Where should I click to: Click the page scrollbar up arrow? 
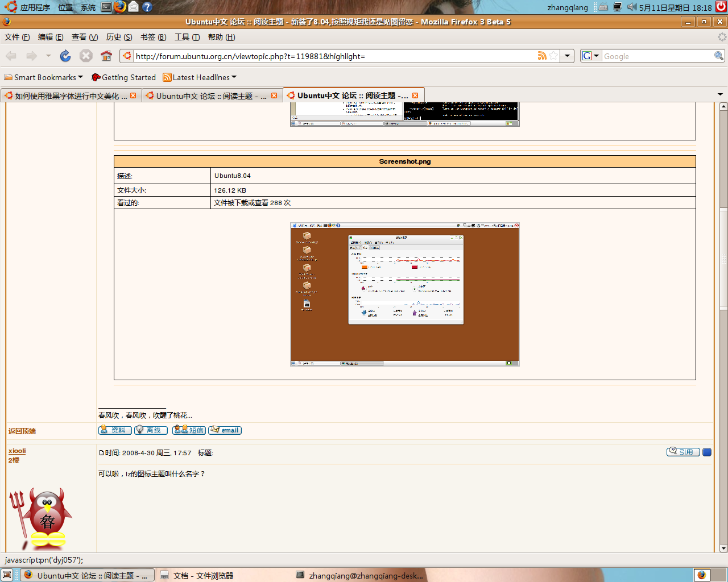point(723,106)
